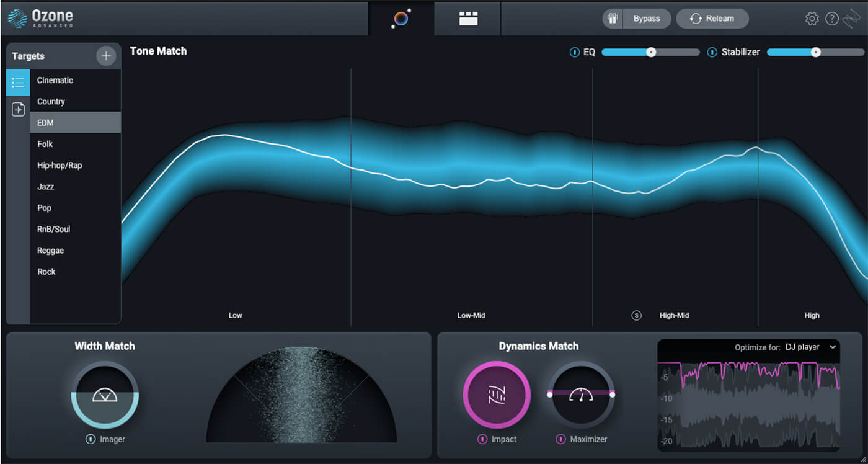The image size is (868, 464).
Task: Click the Relearn button
Action: 712,19
